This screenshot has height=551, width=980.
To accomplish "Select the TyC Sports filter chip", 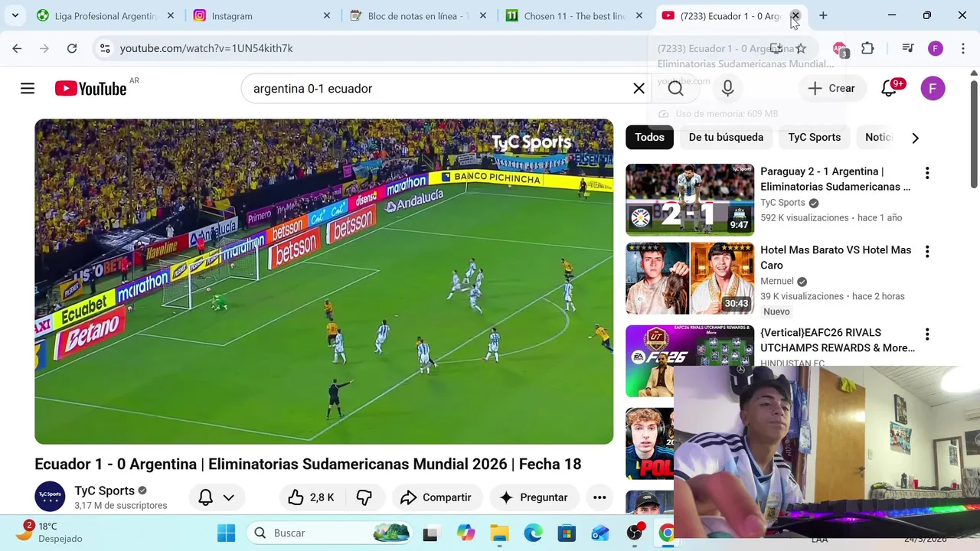I will pos(814,137).
